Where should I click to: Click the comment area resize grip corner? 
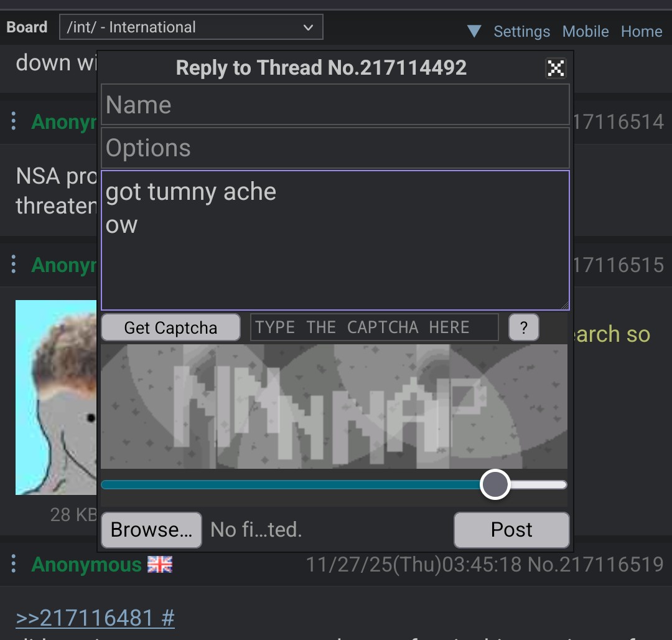pos(564,305)
